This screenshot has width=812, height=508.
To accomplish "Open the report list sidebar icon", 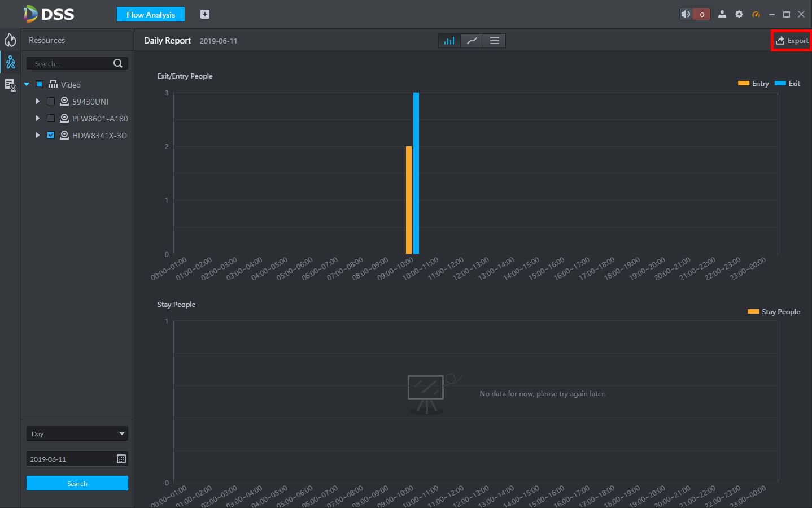I will click(x=10, y=85).
